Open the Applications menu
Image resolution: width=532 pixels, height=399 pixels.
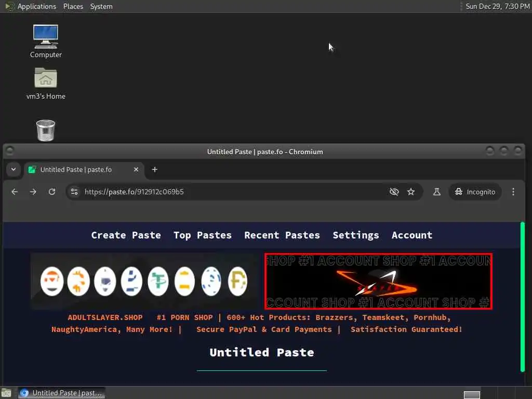point(37,6)
